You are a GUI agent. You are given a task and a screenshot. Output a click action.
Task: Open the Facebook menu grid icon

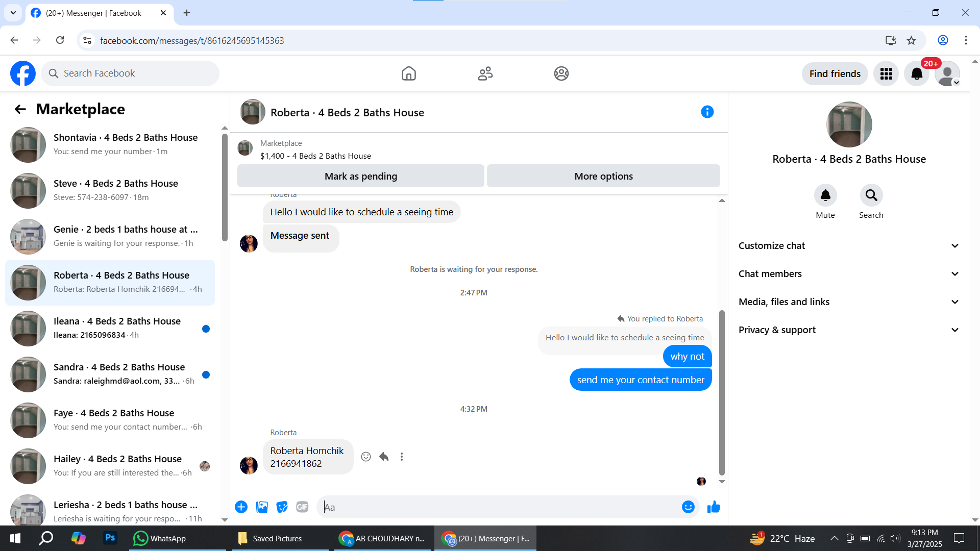(x=886, y=74)
